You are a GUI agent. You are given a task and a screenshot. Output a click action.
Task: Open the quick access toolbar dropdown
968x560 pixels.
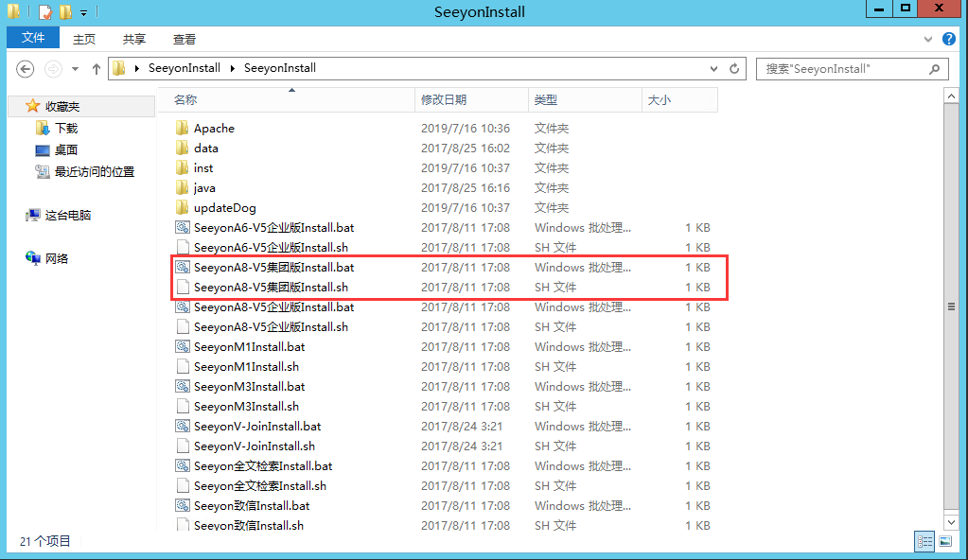pyautogui.click(x=83, y=12)
